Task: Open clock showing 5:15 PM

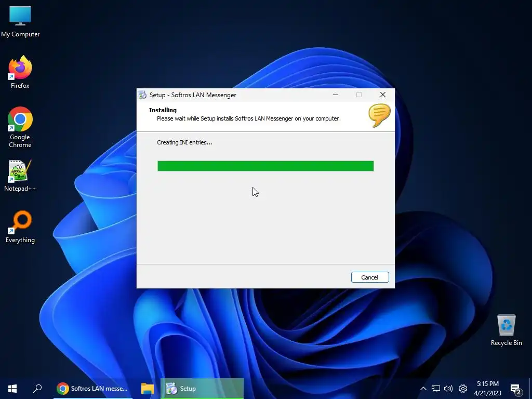Action: (x=487, y=389)
